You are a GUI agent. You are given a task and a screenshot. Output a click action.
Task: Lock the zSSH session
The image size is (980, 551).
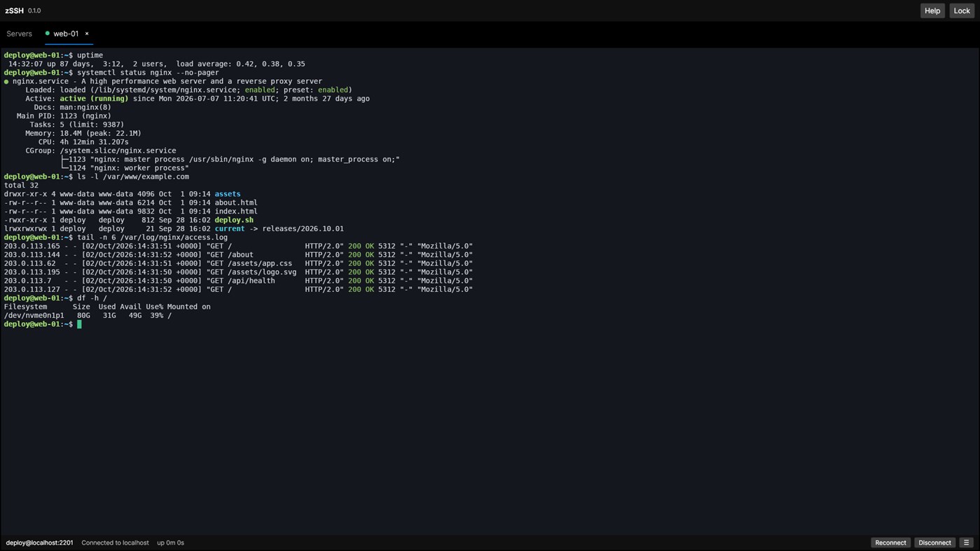[x=961, y=11]
